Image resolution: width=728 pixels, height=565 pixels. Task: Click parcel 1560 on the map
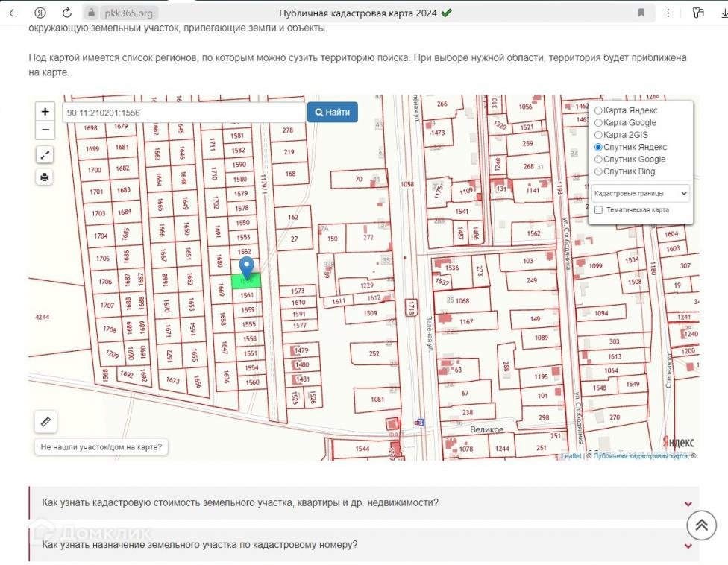coord(253,382)
